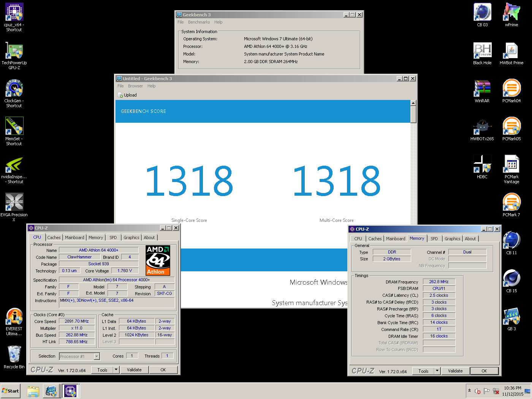Click Validate in right CPU-Z window
The width and height of the screenshot is (532, 399).
455,371
